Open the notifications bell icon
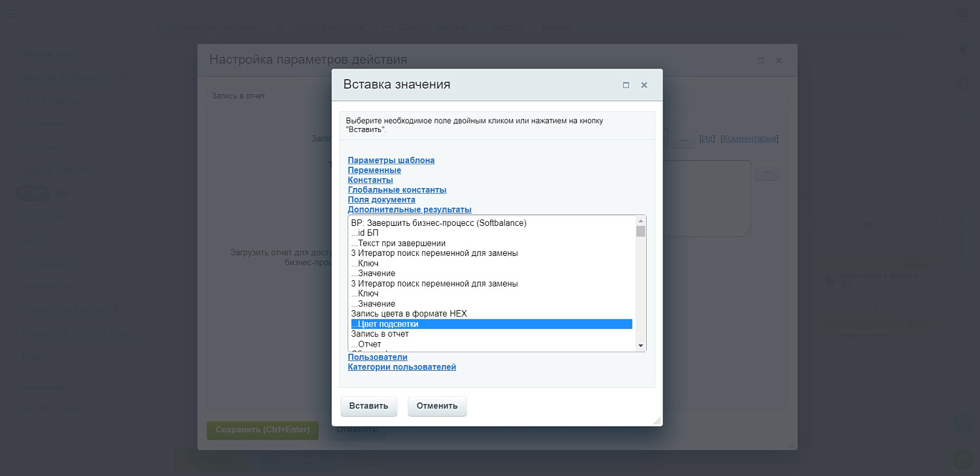This screenshot has width=980, height=476. (962, 50)
